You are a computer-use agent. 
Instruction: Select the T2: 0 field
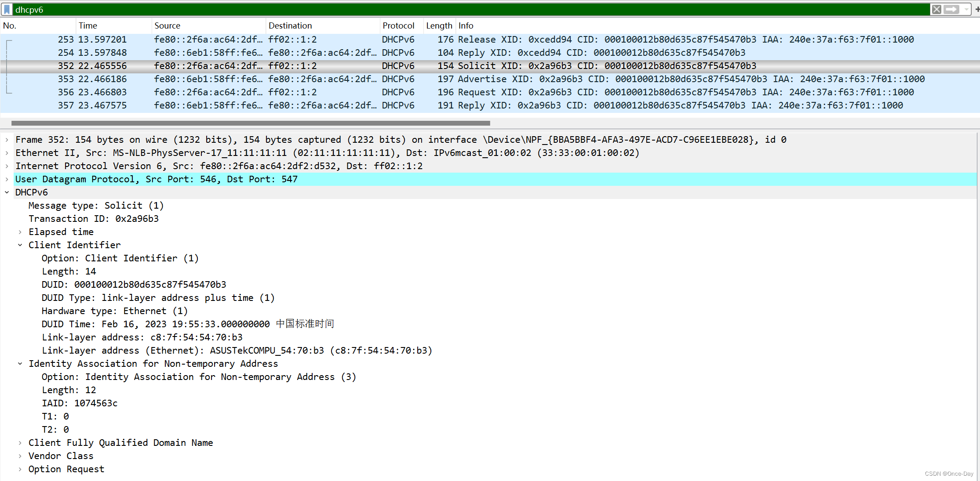pyautogui.click(x=55, y=430)
